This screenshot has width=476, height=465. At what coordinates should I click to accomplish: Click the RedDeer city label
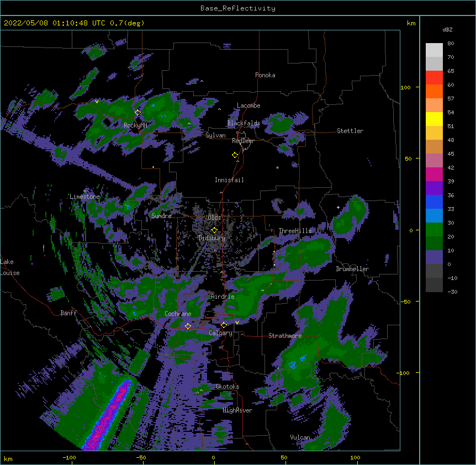[x=243, y=141]
